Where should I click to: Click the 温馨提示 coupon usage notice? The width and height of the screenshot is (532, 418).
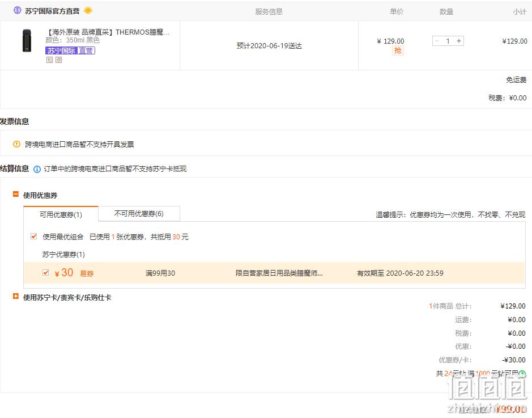(x=450, y=214)
